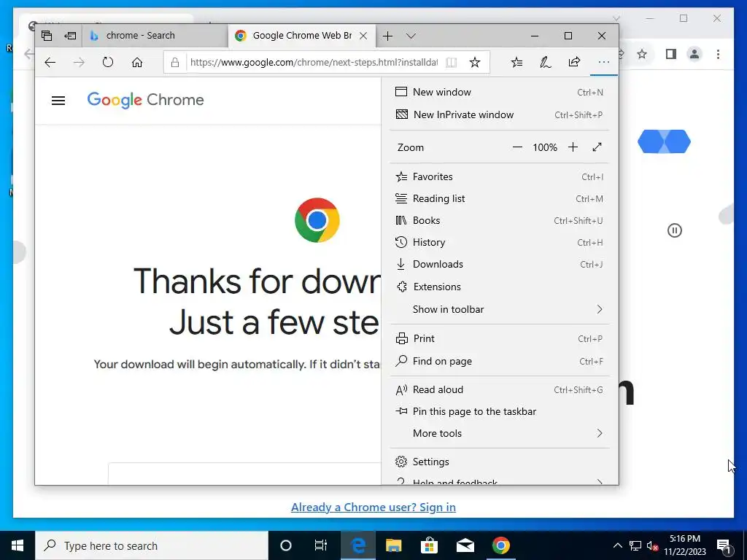This screenshot has height=560, width=747.
Task: Expand More tools submenu
Action: click(499, 433)
